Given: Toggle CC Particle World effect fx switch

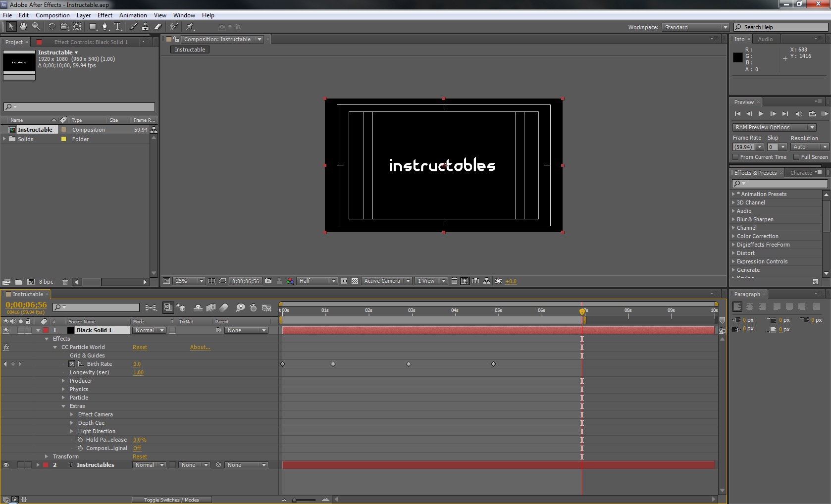Looking at the screenshot, I should (x=6, y=347).
